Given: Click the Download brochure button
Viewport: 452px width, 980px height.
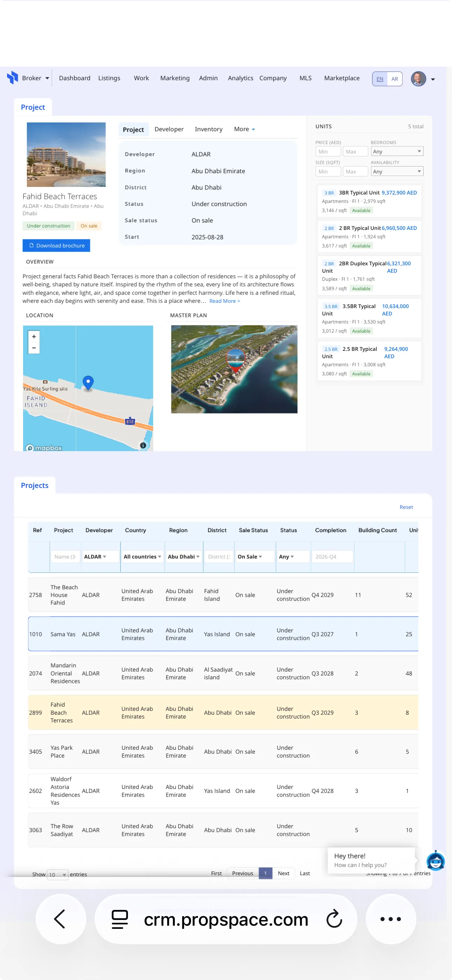Looking at the screenshot, I should [x=56, y=245].
